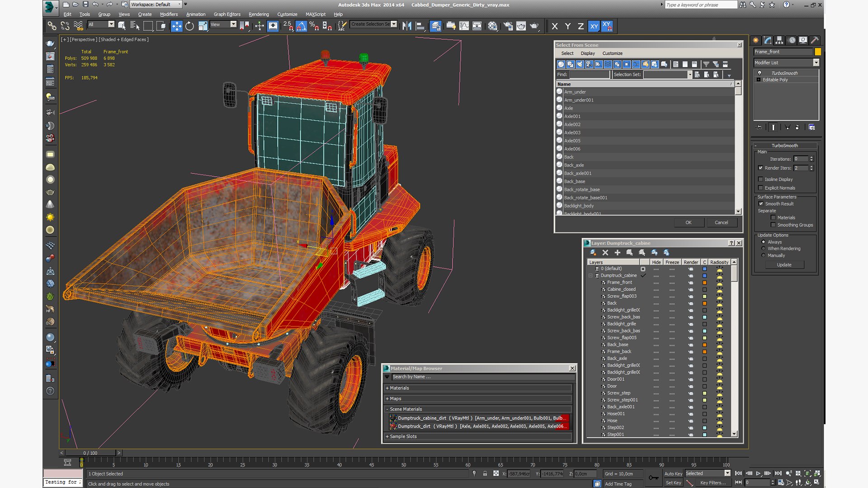Create New Layer in Layer dialog
Image resolution: width=868 pixels, height=488 pixels.
tap(593, 253)
